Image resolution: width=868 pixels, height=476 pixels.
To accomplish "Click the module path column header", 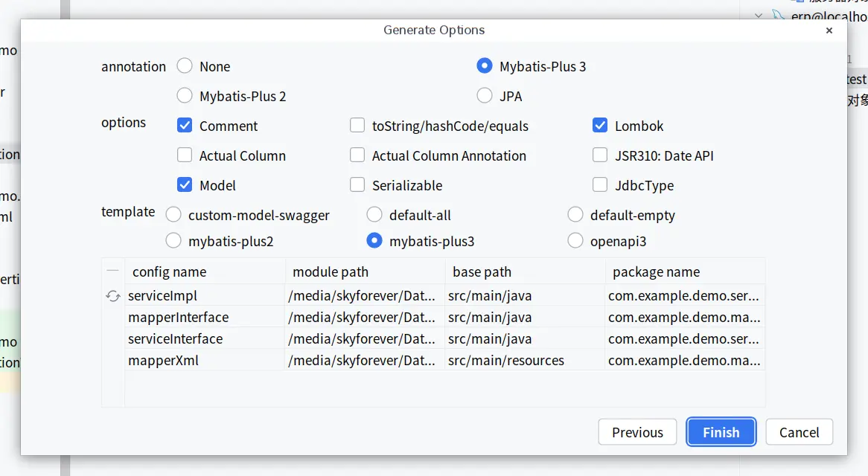I will (366, 271).
